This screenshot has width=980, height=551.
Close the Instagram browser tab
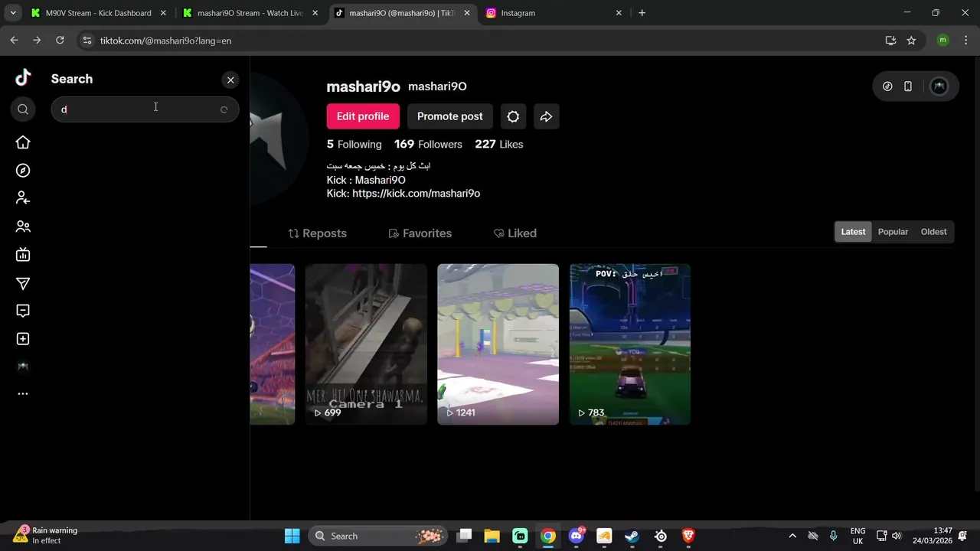[x=619, y=13]
